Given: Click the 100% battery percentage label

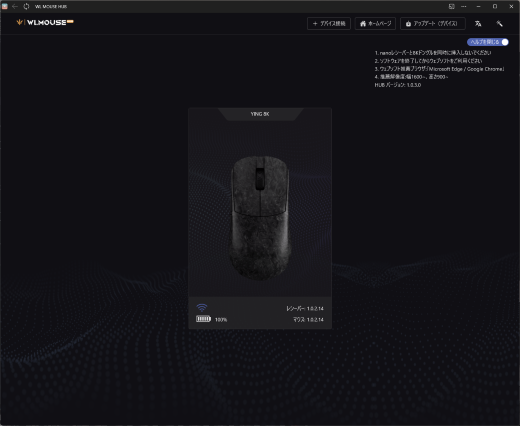Looking at the screenshot, I should tap(221, 320).
